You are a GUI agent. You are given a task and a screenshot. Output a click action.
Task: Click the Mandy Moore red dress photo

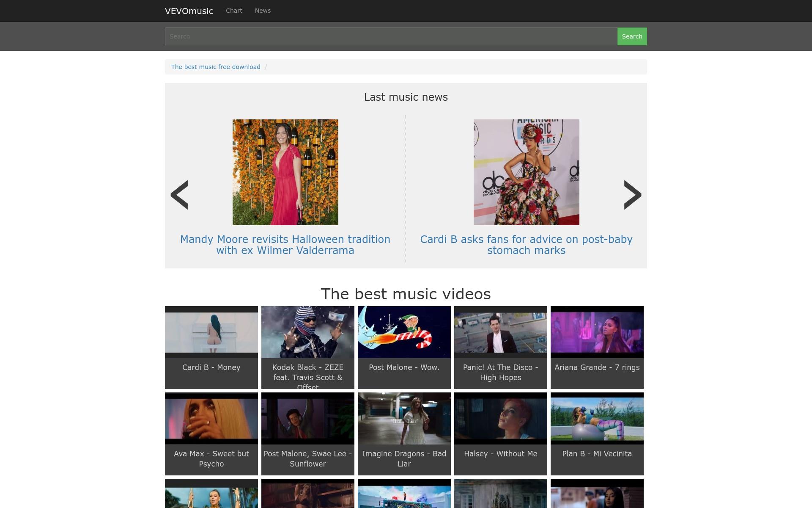(x=285, y=172)
